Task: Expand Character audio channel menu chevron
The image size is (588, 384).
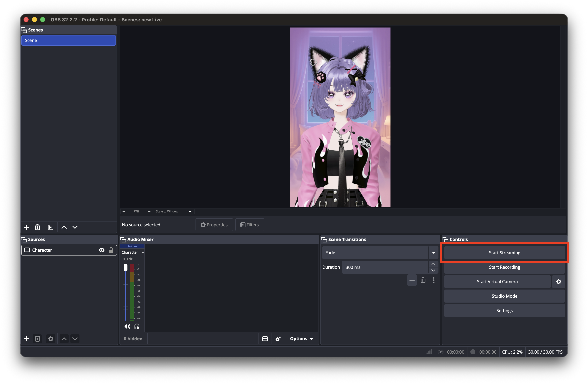Action: (143, 252)
